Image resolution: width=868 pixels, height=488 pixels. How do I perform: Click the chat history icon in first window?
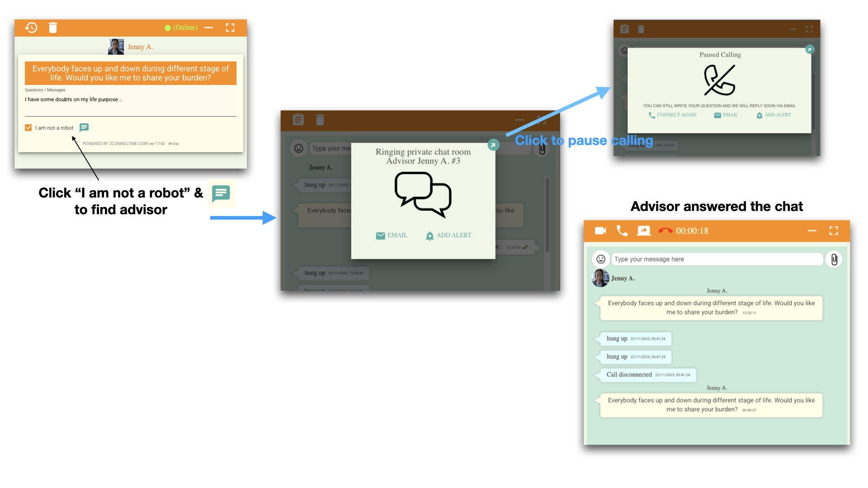tap(31, 28)
